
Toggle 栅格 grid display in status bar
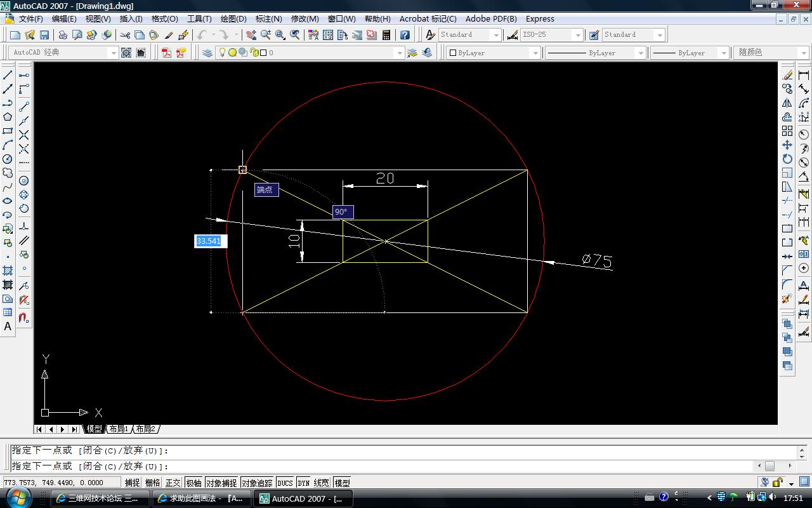(x=152, y=483)
